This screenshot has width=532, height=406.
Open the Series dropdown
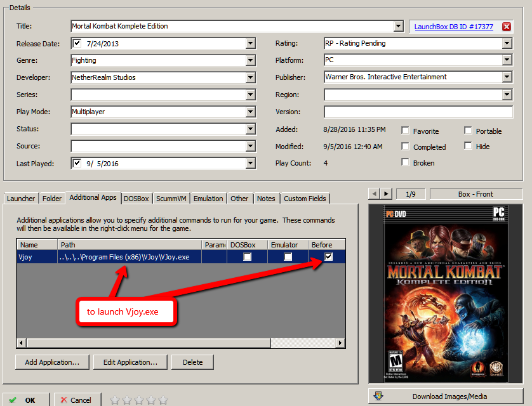251,95
